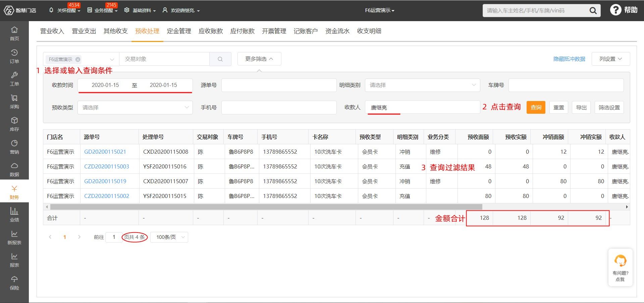The height and width of the screenshot is (303, 644).
Task: Click the 收款人 field with 唐继亮
Action: point(423,107)
